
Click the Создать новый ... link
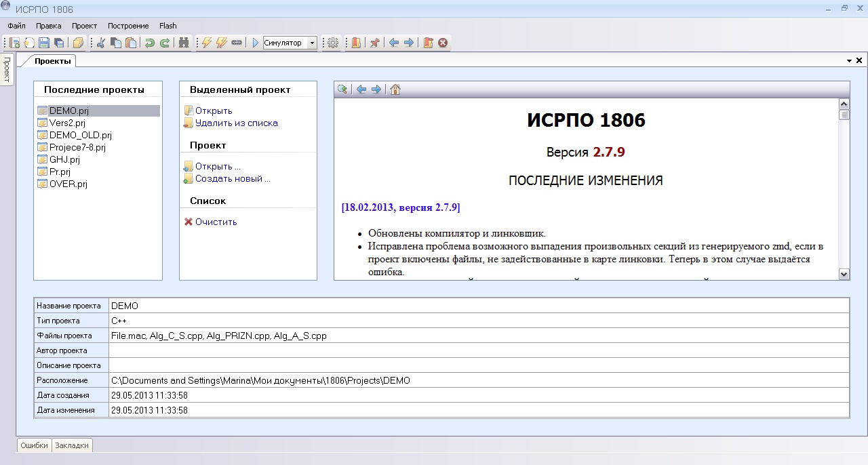(233, 179)
